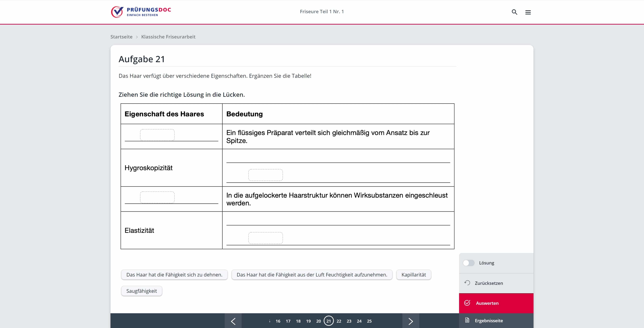Screen dimensions: 644x328
Task: Select the Kapillarität answer chip
Action: [x=414, y=275]
